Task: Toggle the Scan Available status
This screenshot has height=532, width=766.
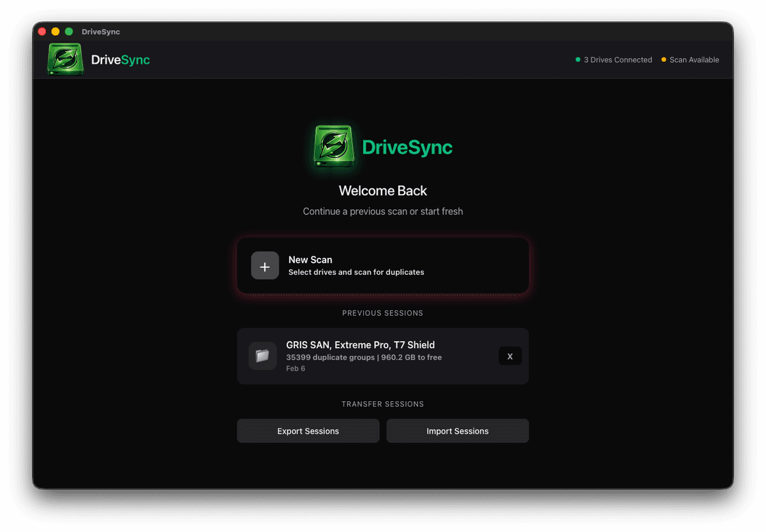Action: (693, 59)
